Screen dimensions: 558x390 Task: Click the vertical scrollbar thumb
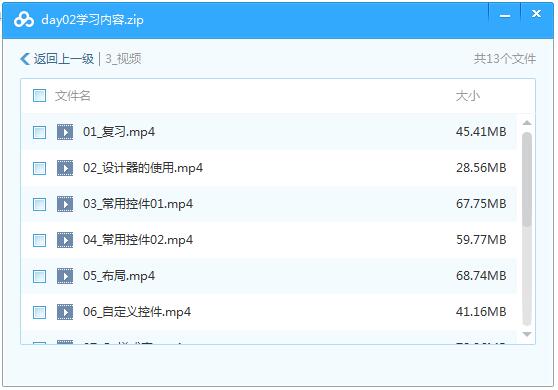[527, 180]
